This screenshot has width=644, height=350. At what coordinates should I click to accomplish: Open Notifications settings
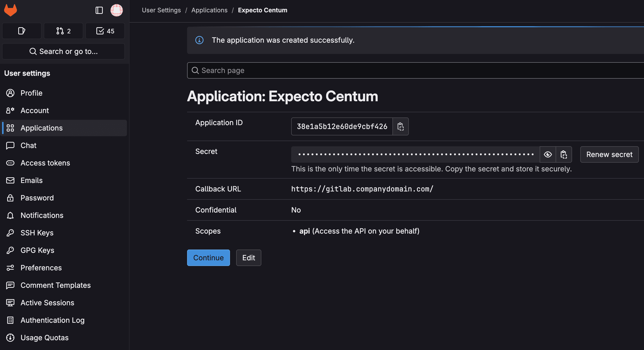[63, 215]
